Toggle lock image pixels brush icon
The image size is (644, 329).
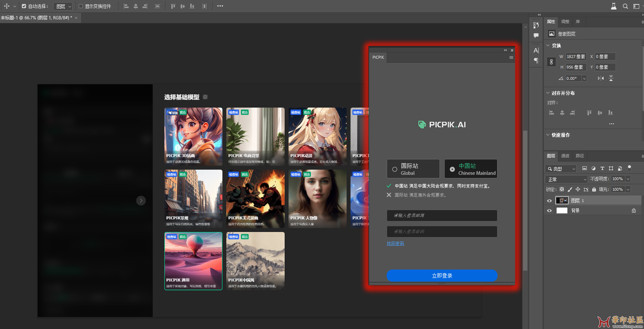(x=570, y=190)
